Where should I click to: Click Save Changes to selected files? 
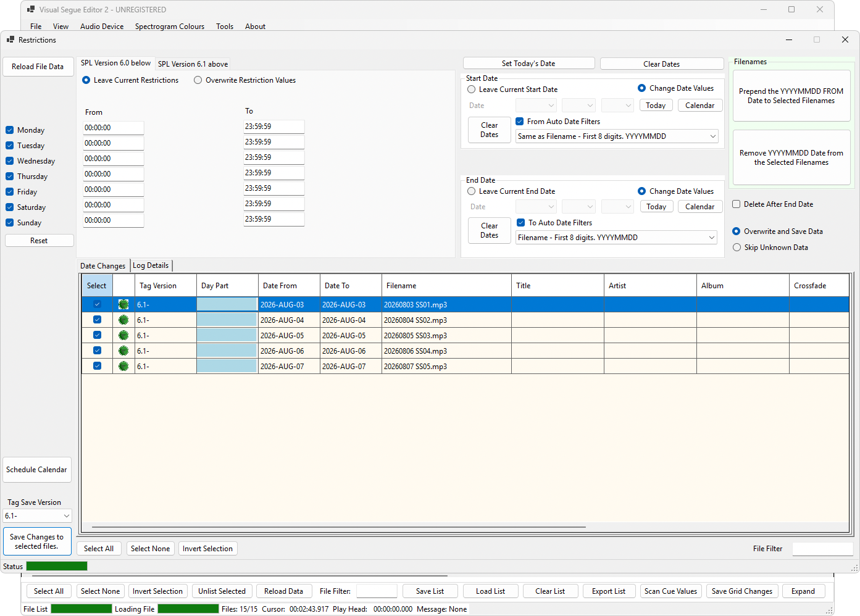pos(37,541)
